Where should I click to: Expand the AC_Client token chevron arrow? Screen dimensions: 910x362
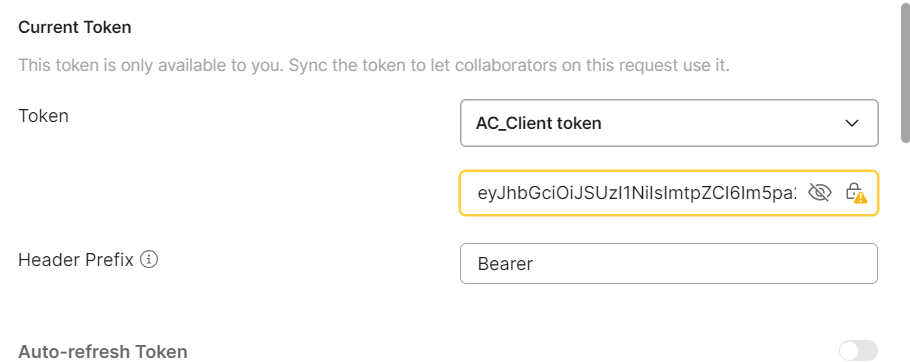[x=851, y=123]
